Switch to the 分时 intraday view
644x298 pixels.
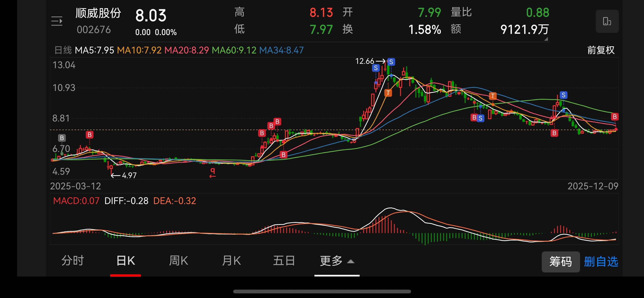click(72, 261)
